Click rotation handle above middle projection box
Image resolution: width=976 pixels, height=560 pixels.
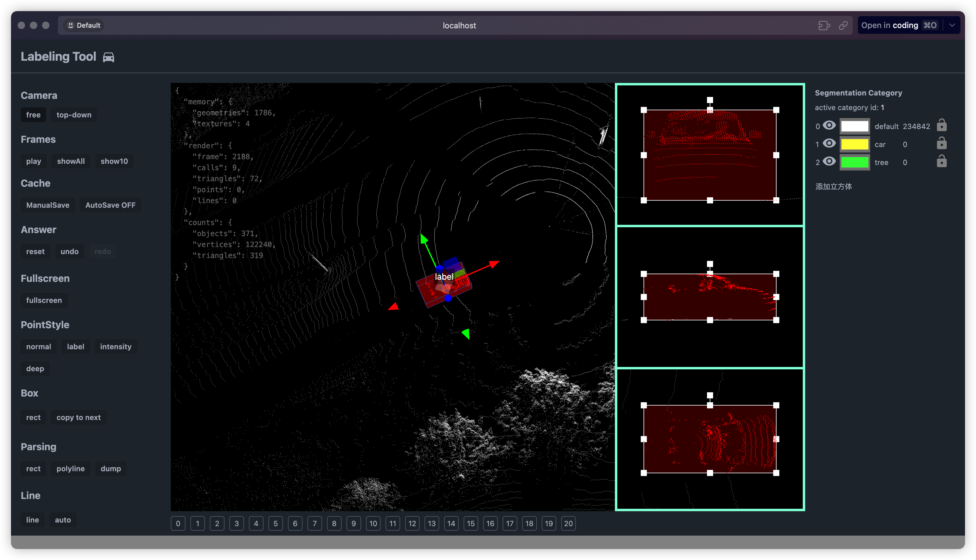point(710,264)
